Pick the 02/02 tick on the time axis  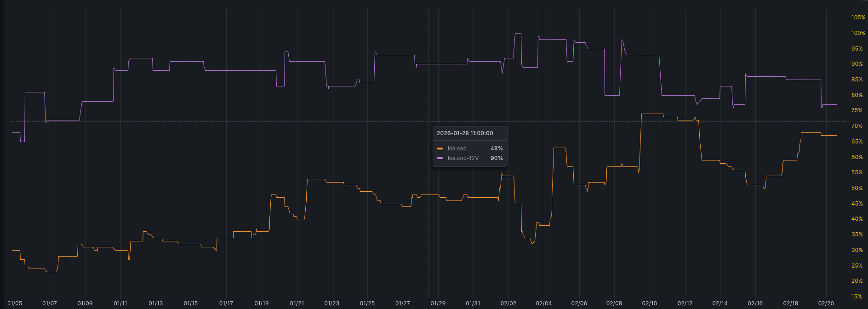(x=508, y=303)
